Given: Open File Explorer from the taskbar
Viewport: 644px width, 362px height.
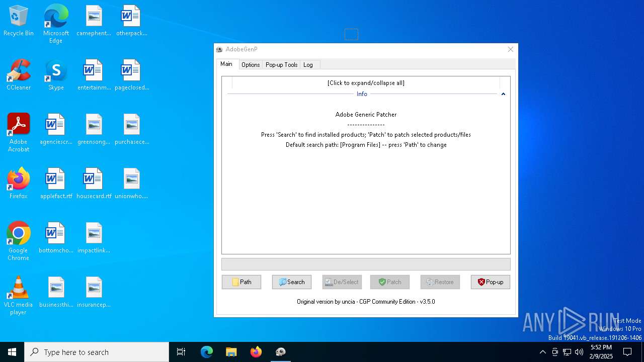Looking at the screenshot, I should [231, 352].
